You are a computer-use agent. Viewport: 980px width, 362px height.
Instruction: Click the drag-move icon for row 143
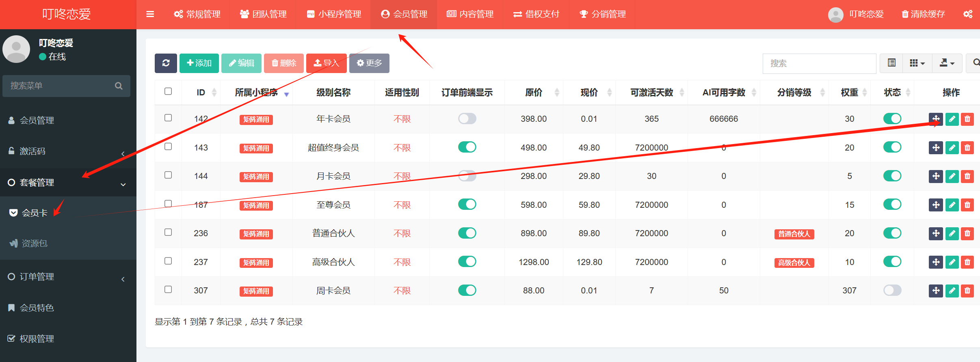[x=936, y=148]
